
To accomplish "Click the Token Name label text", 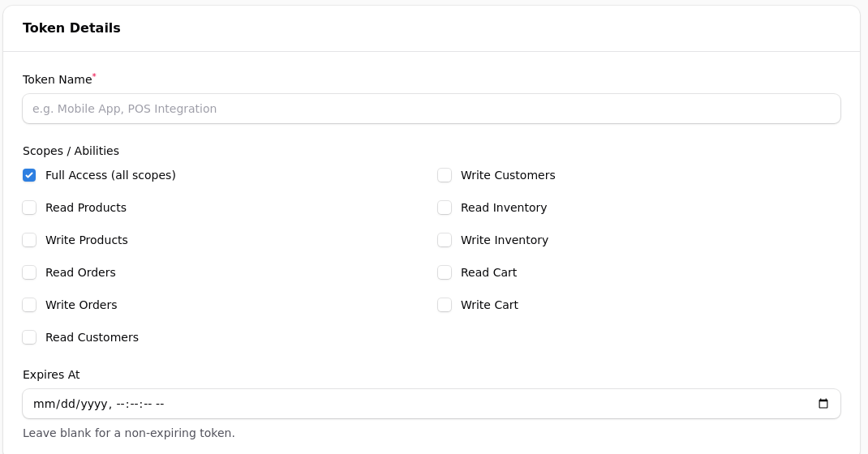I will click(x=58, y=79).
